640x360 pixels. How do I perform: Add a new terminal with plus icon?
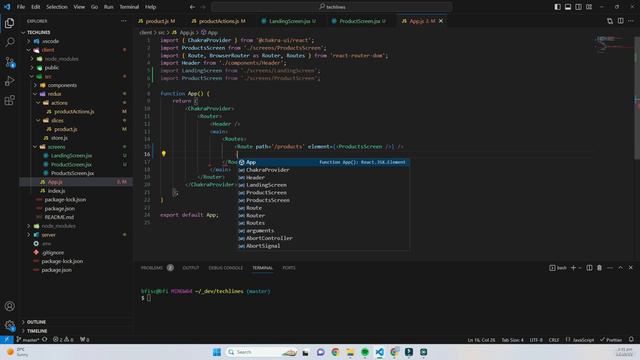tap(573, 268)
